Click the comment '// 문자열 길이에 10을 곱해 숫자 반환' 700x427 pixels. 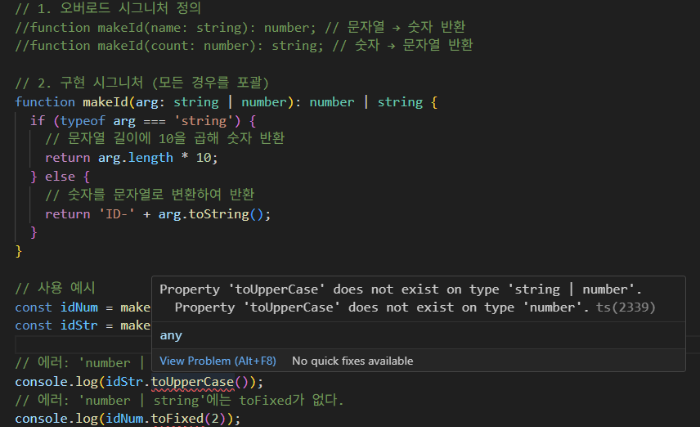[x=165, y=139]
